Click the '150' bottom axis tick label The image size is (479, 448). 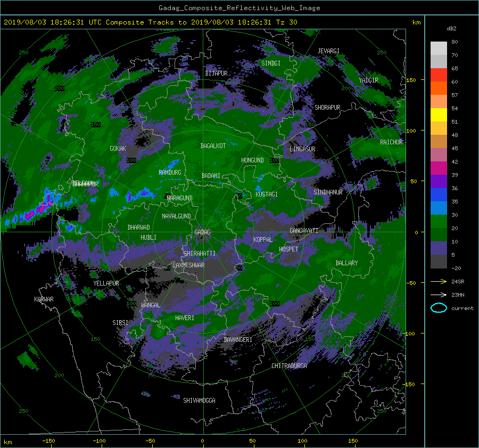(353, 441)
